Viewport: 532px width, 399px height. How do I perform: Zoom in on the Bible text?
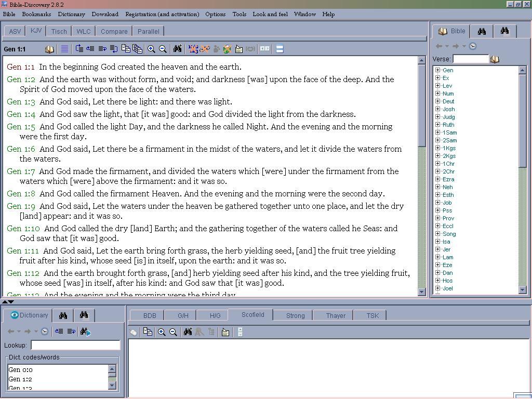[x=151, y=49]
